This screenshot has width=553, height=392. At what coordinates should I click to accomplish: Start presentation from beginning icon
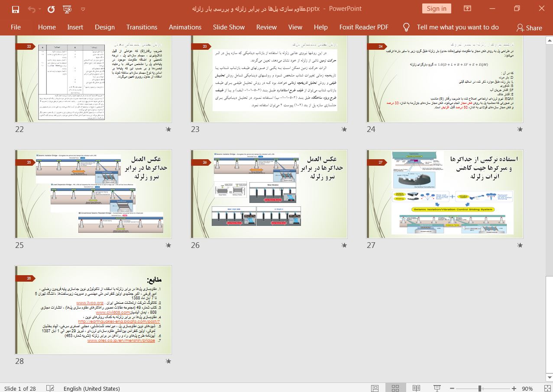(67, 9)
